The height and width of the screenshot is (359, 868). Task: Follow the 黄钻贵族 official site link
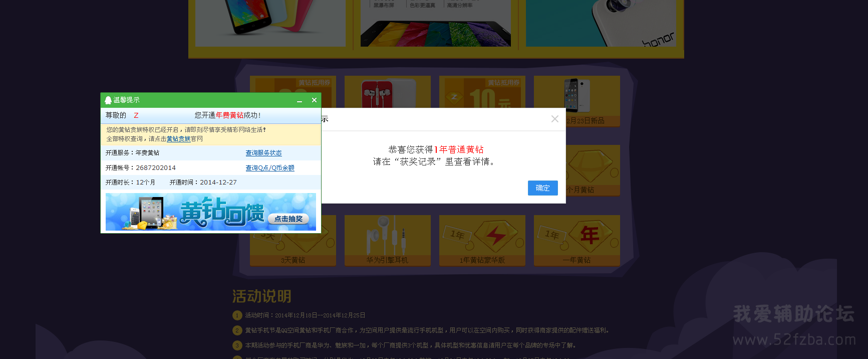point(178,139)
